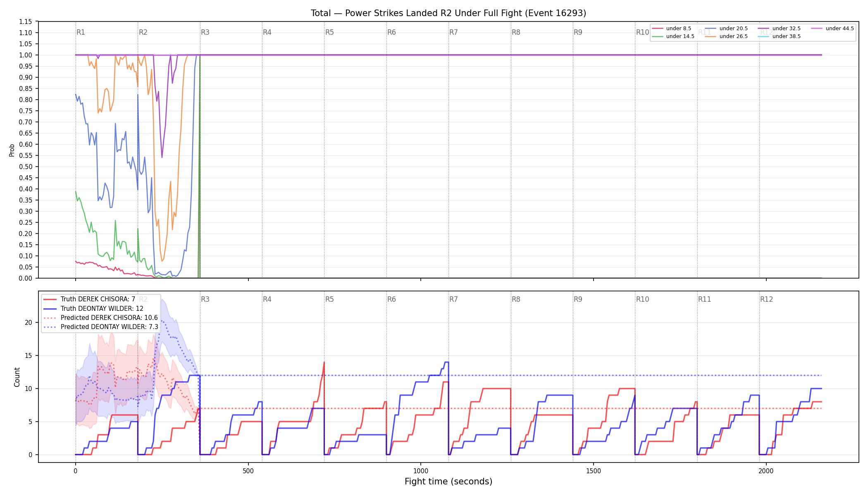The width and height of the screenshot is (868, 496).
Task: Click the R4 round marker in top chart
Action: (267, 32)
